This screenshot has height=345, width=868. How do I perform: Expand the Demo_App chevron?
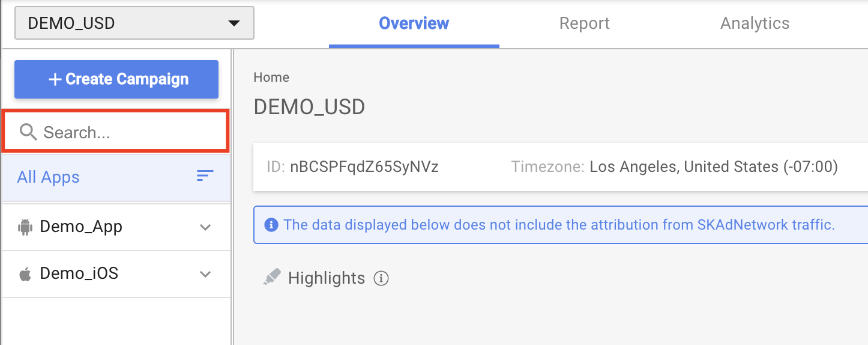click(x=205, y=227)
